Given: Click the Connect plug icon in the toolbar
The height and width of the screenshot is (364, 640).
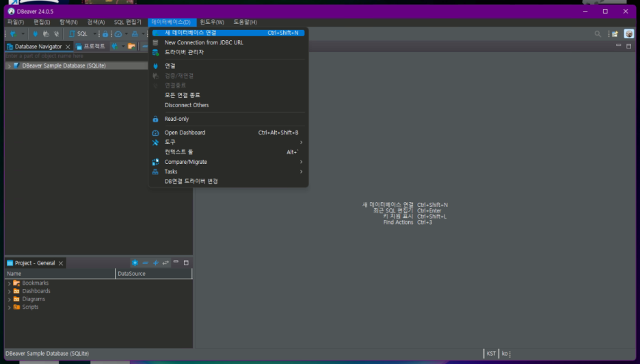Looking at the screenshot, I should pos(36,34).
